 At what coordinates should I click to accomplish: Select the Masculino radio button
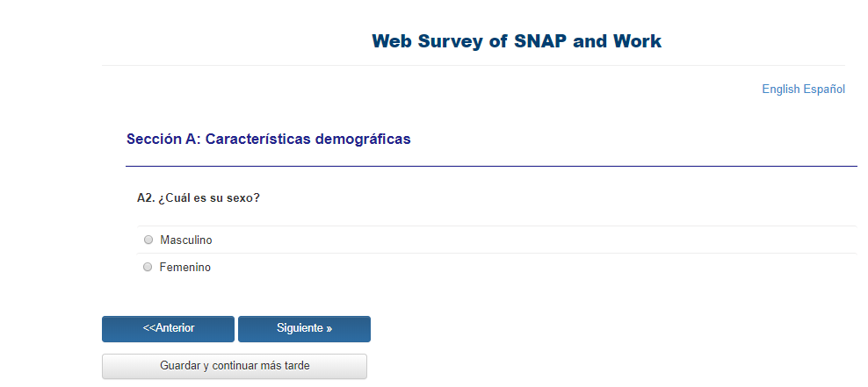[x=148, y=240]
